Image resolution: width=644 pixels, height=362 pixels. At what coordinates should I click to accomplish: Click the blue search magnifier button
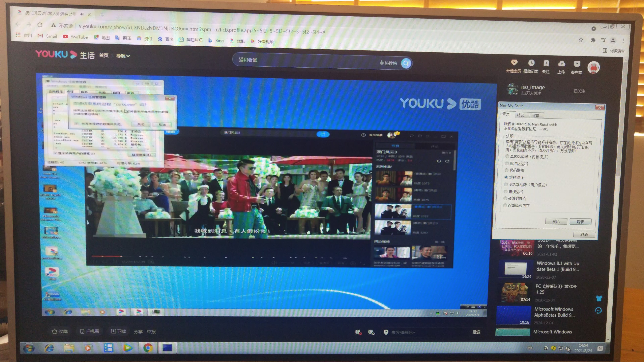(x=406, y=63)
